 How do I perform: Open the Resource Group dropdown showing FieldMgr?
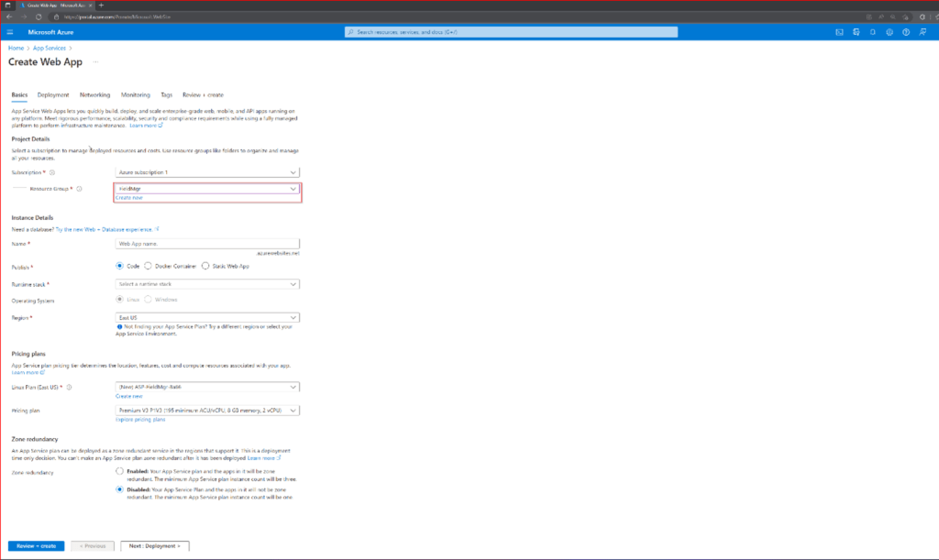coord(207,189)
